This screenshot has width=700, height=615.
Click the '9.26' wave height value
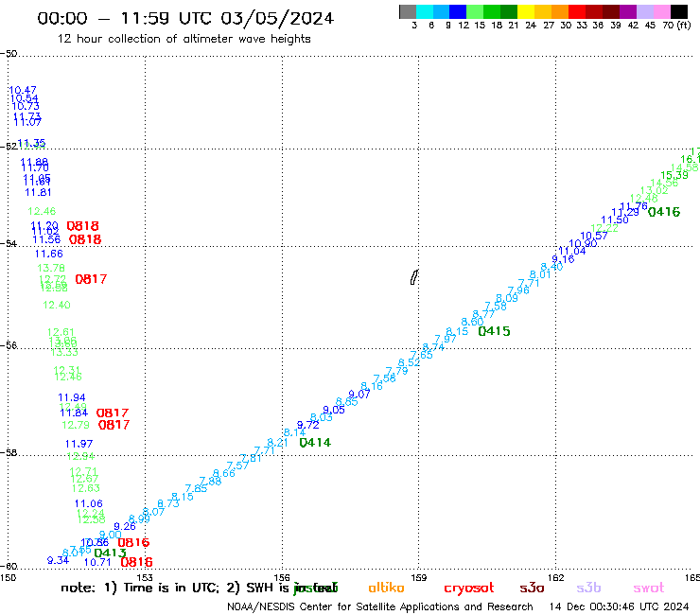(125, 527)
